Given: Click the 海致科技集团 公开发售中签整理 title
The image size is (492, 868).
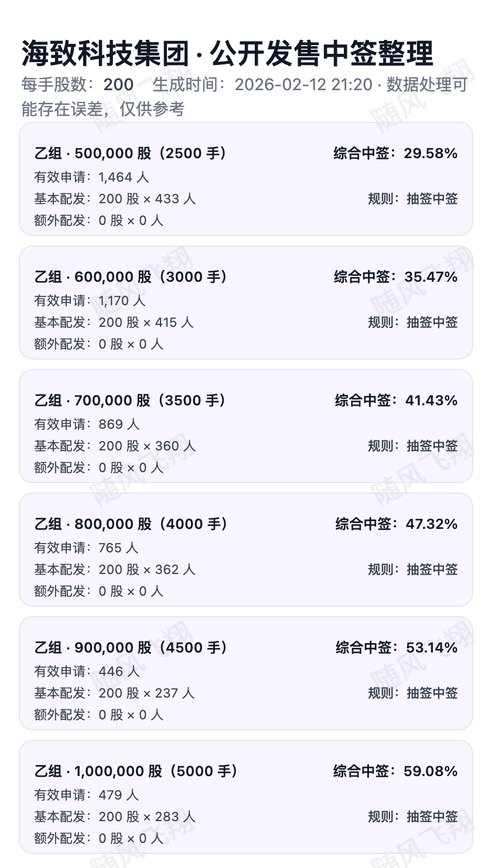Looking at the screenshot, I should [x=227, y=54].
